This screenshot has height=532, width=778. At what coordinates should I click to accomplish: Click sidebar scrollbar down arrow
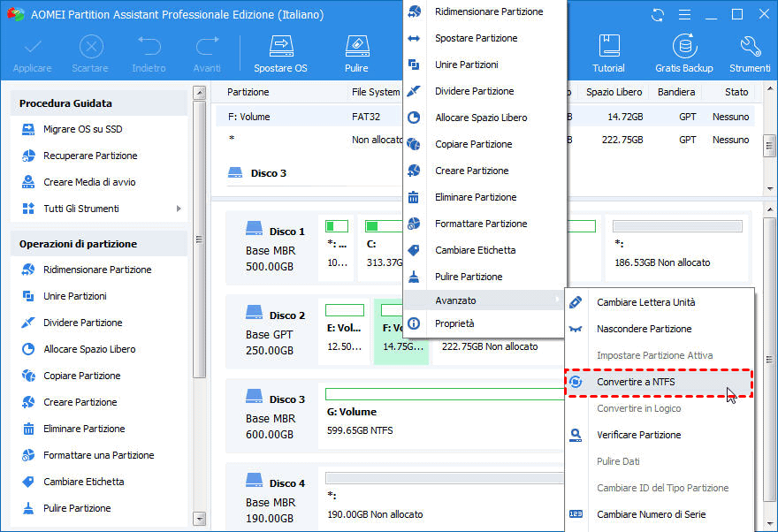(x=199, y=519)
